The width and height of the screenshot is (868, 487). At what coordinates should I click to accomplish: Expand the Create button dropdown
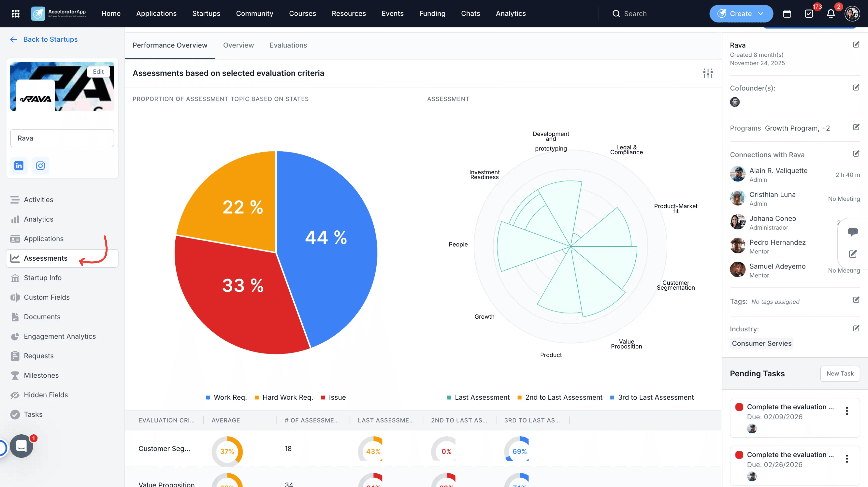click(761, 13)
